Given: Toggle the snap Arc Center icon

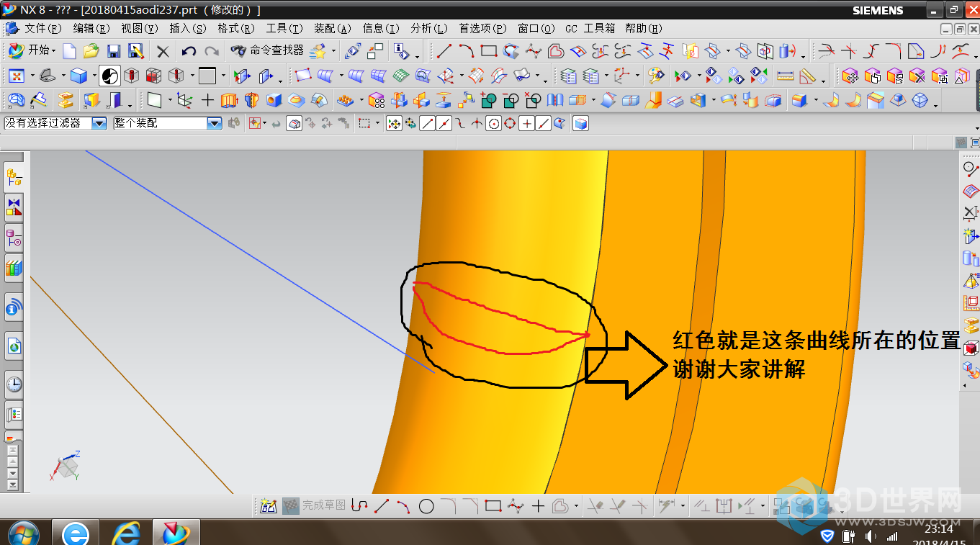Looking at the screenshot, I should point(494,124).
